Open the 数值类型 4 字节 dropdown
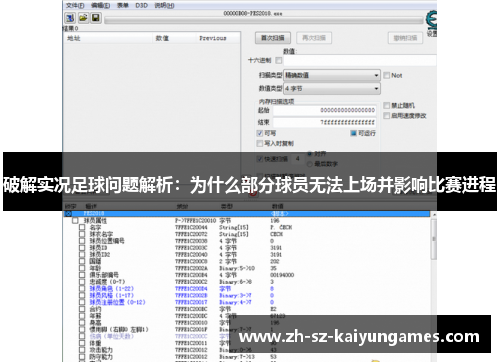Screen dimensions: 500x362 point(332,89)
